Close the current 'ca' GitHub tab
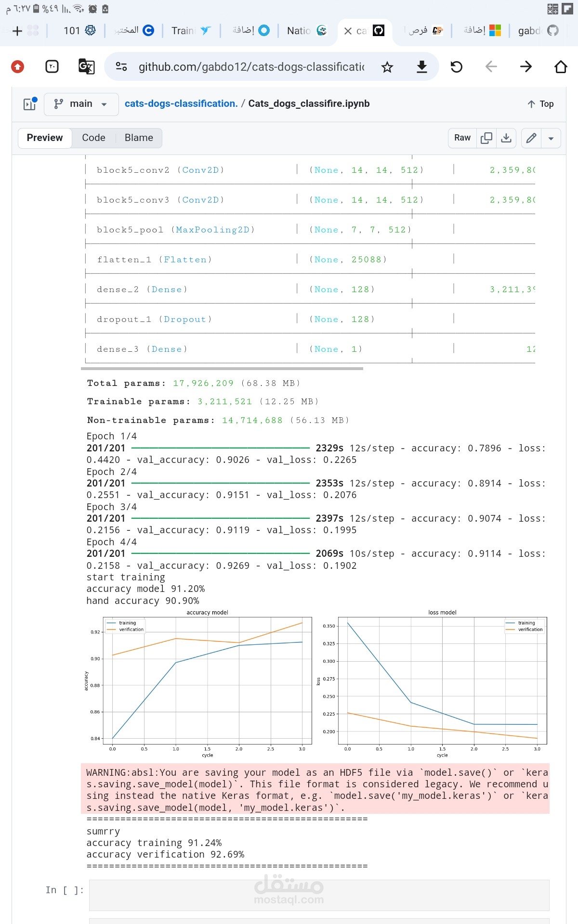 (x=348, y=31)
